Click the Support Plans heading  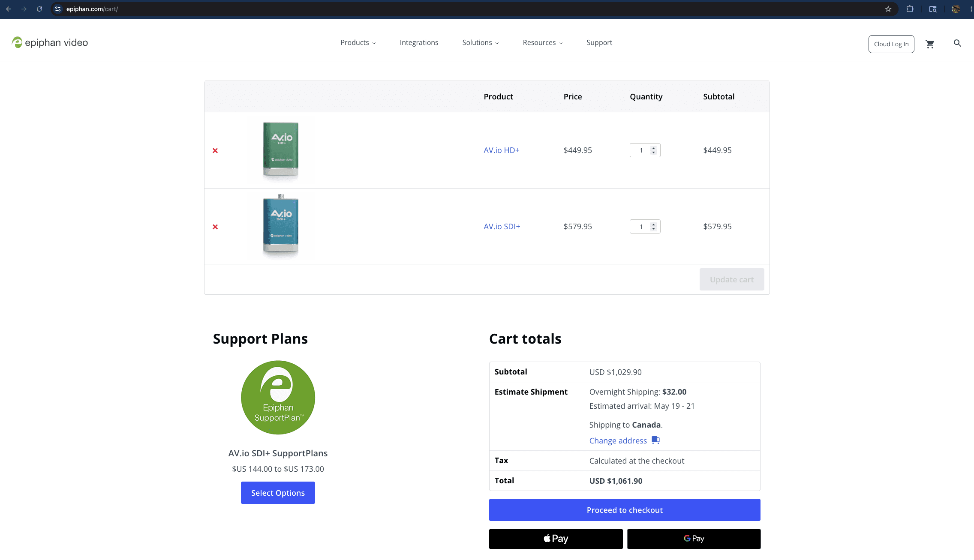[x=260, y=338]
